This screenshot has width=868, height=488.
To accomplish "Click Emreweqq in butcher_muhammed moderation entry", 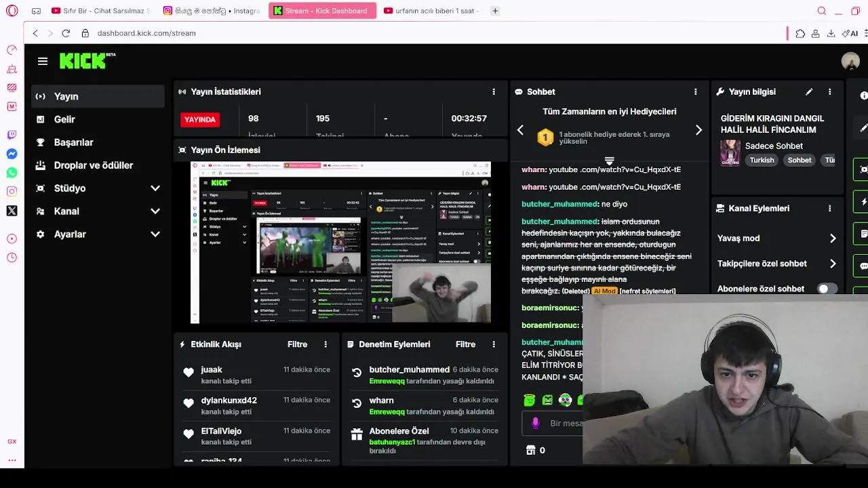I will point(387,381).
